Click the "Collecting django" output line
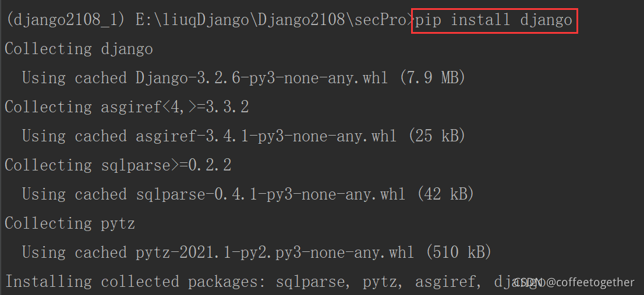This screenshot has width=644, height=295. (x=79, y=49)
